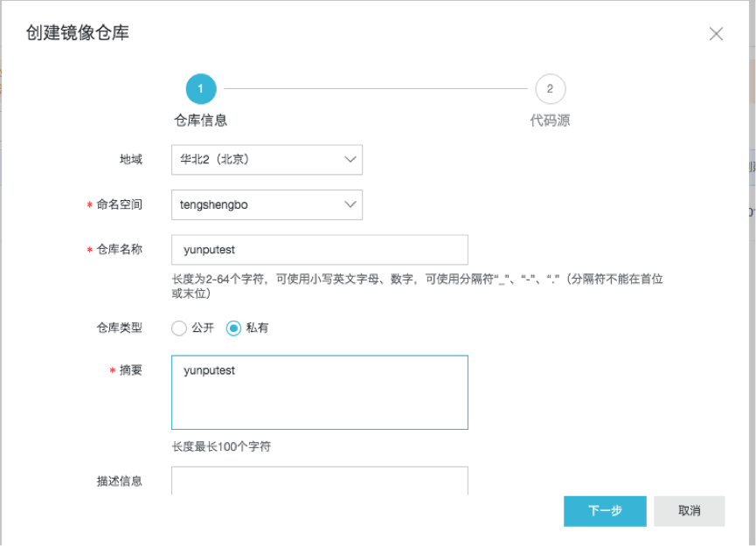The image size is (756, 546).
Task: Go to the 仓库信息 step label
Action: point(201,121)
